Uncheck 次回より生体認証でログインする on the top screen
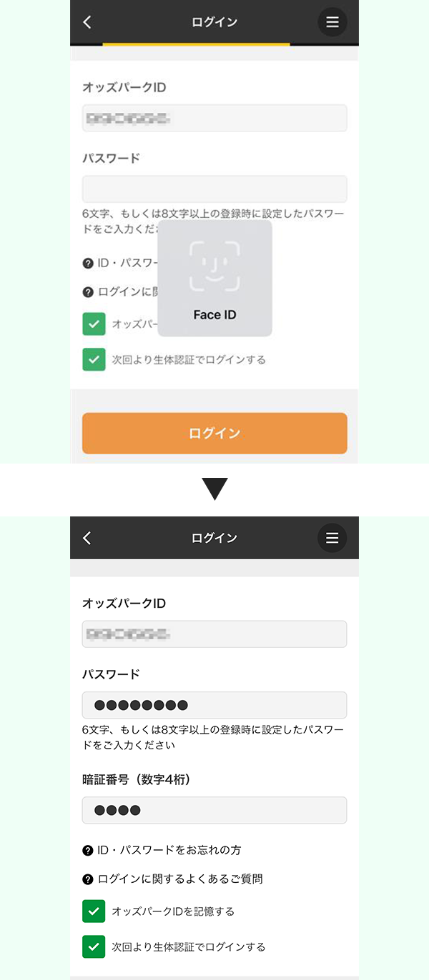 [94, 359]
